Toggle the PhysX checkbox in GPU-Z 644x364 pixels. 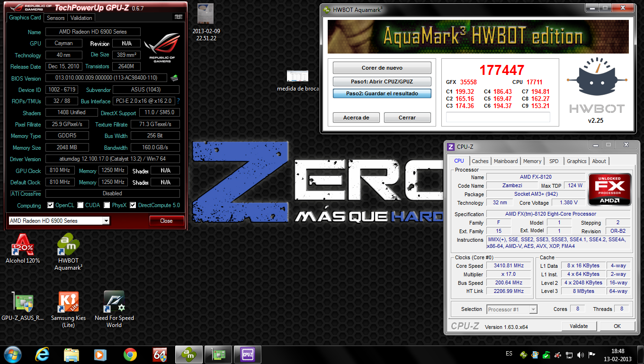(107, 205)
